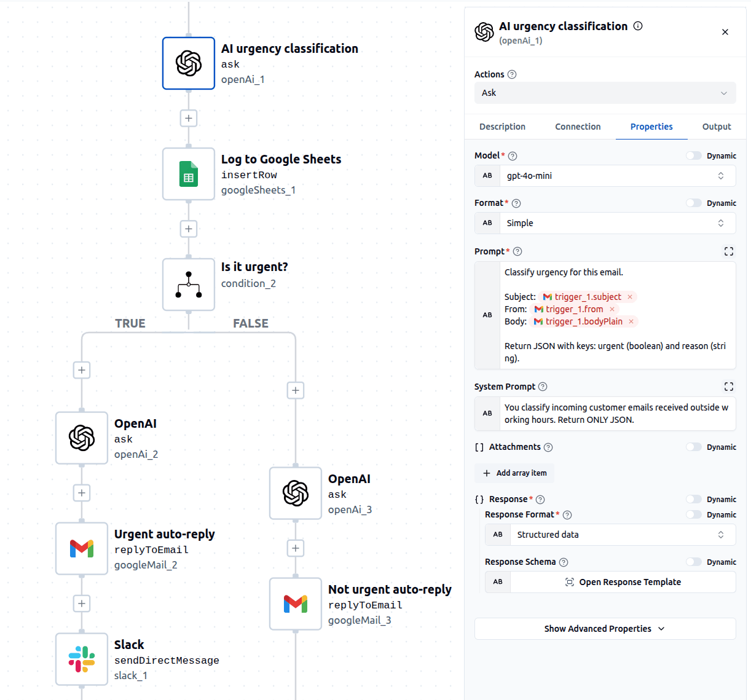Remove the trigger_1.subject tag from prompt

coord(630,297)
